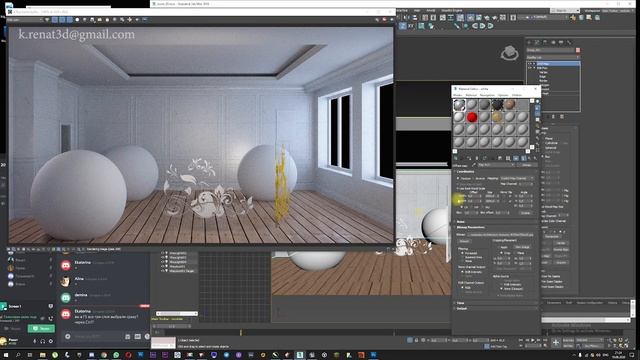The image size is (640, 360).
Task: Open Windows Start menu
Action: [6, 355]
